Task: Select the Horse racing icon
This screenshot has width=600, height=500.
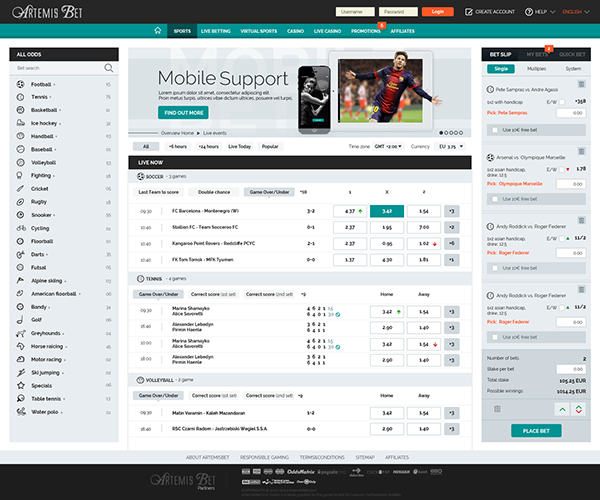Action: [x=20, y=346]
